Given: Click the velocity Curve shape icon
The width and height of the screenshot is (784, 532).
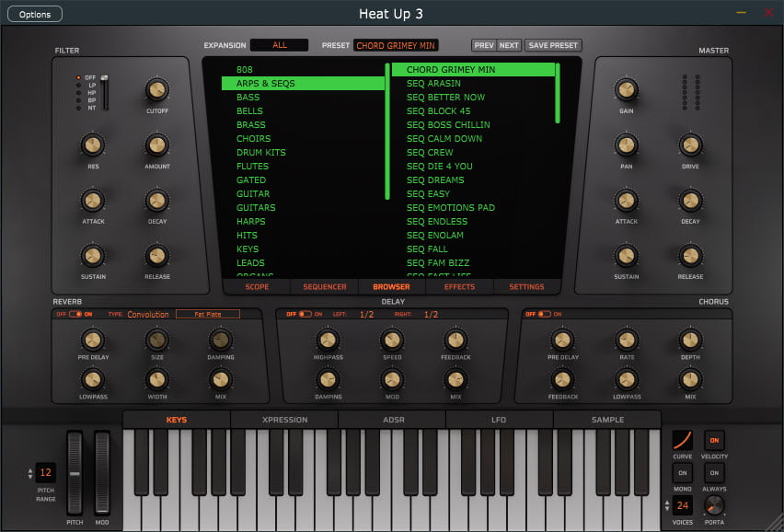Looking at the screenshot, I should [682, 441].
